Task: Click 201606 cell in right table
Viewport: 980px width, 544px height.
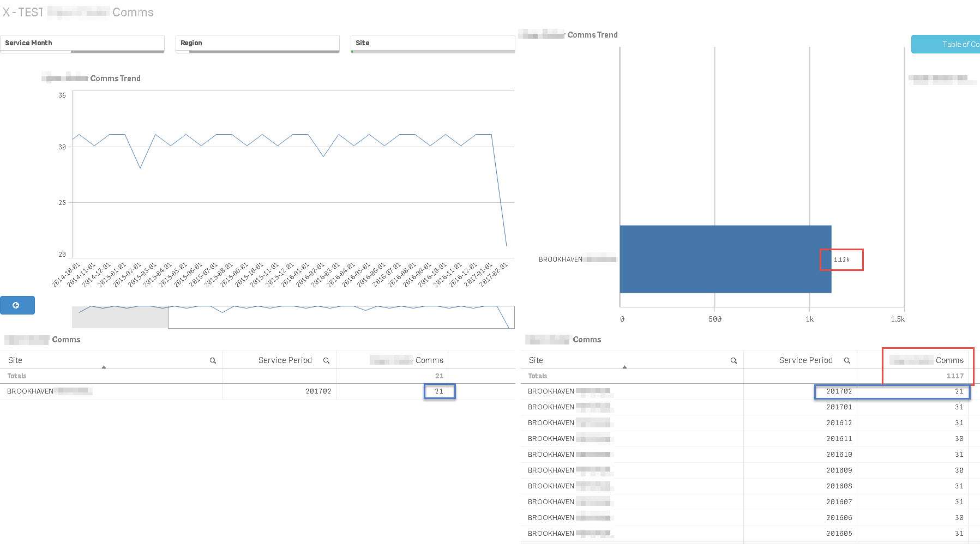Action: [839, 518]
